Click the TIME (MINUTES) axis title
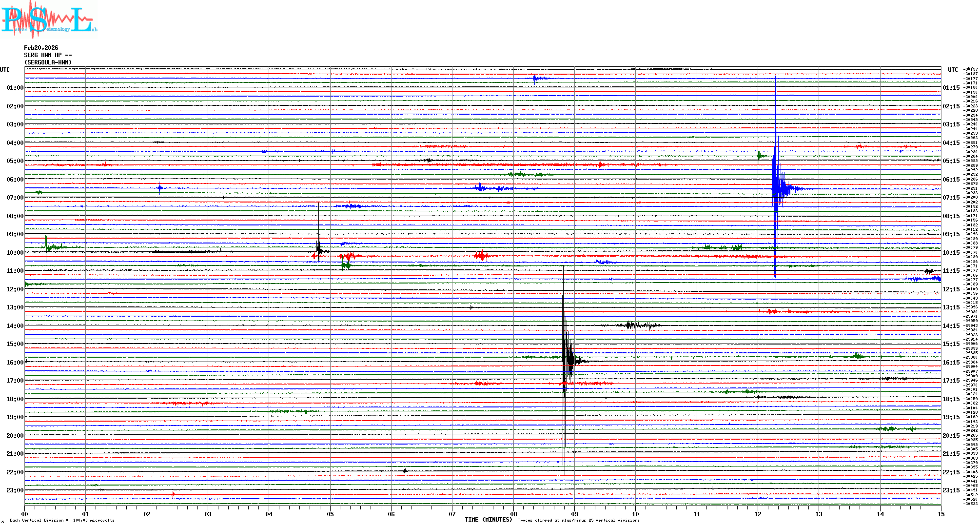This screenshot has width=980, height=527. coord(488,520)
